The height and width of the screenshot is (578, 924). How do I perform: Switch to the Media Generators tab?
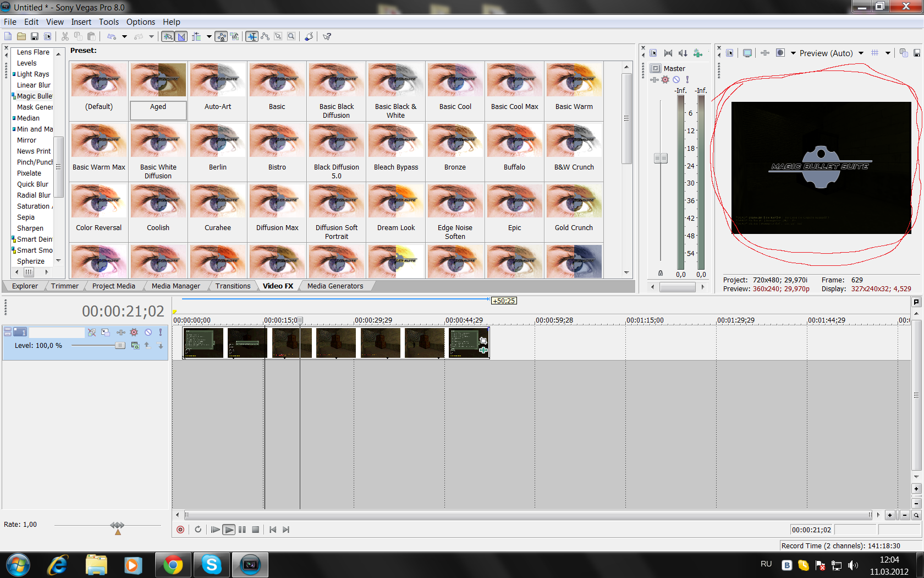[x=335, y=286]
